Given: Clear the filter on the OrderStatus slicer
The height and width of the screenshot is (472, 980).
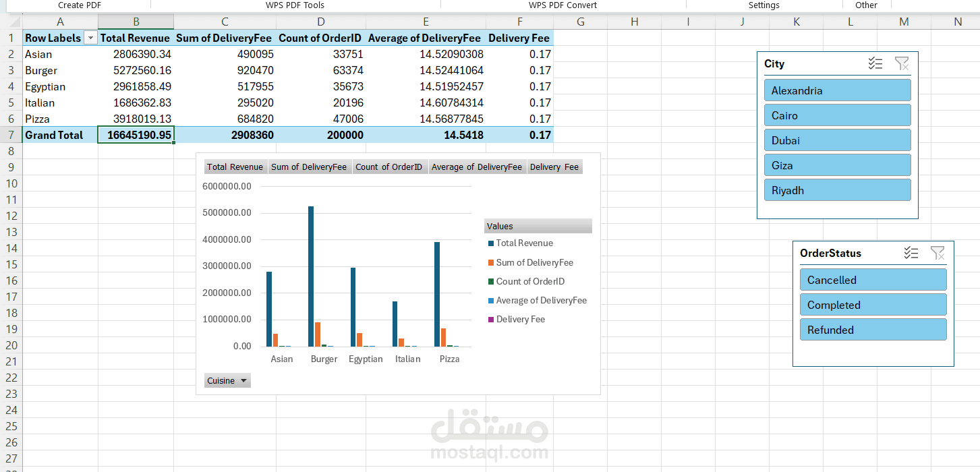Looking at the screenshot, I should click(938, 254).
